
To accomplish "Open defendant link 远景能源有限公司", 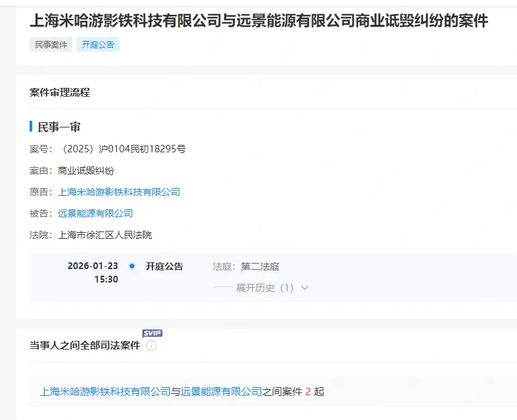I will 95,213.
